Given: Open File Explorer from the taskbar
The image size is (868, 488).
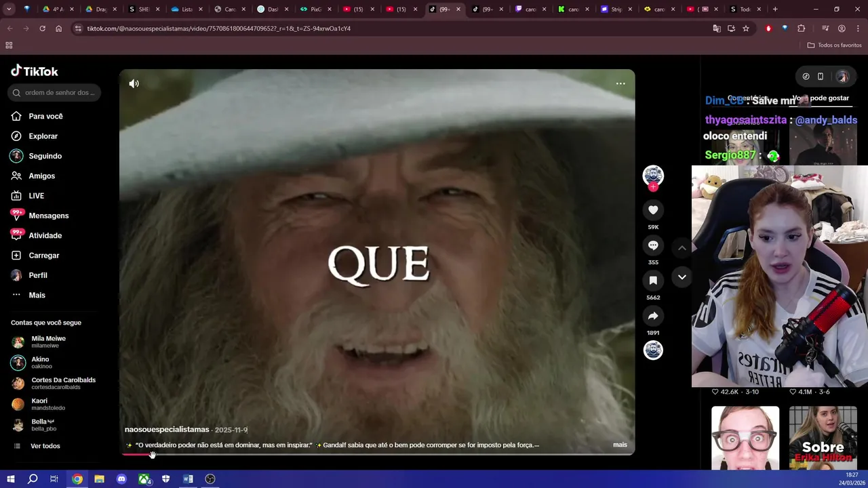Looking at the screenshot, I should click(99, 479).
